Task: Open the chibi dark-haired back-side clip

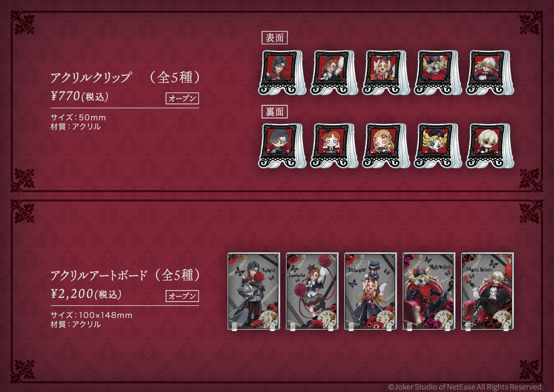Action: (282, 146)
